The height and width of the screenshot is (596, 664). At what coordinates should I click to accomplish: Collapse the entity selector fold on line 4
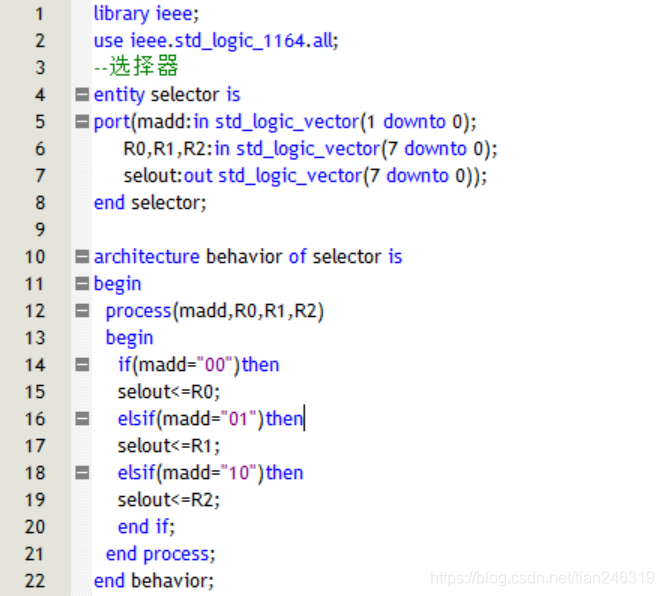[x=82, y=94]
